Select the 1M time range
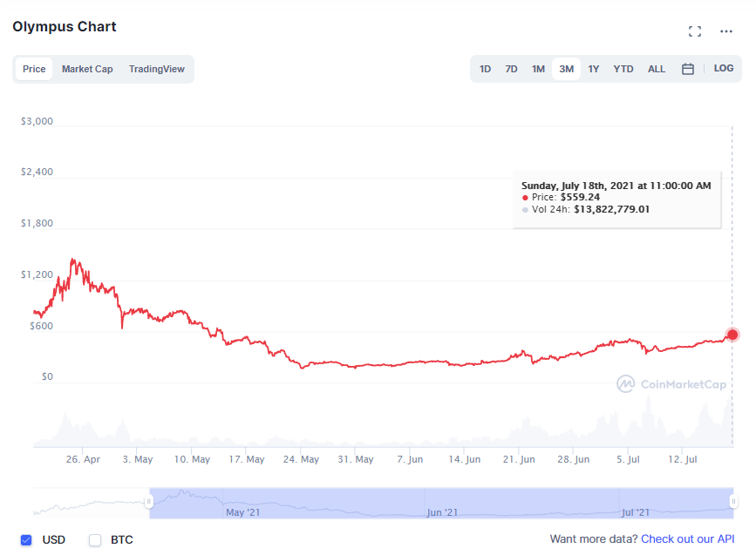This screenshot has width=756, height=555. 538,69
